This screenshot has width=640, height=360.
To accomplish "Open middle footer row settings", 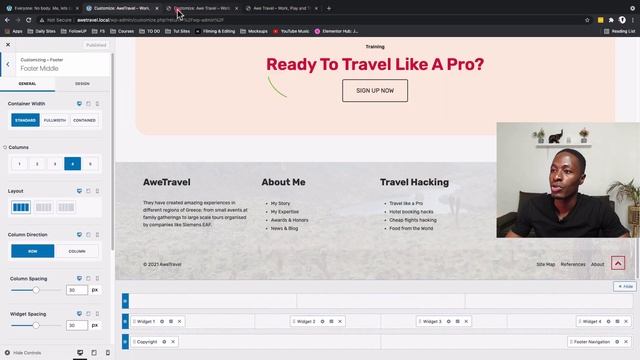I will click(125, 322).
